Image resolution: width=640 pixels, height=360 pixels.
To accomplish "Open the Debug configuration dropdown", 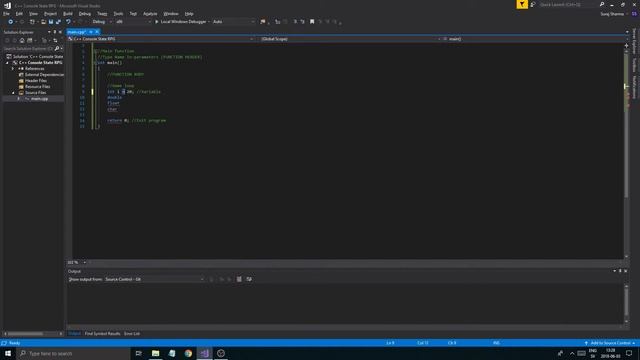I will (x=102, y=22).
